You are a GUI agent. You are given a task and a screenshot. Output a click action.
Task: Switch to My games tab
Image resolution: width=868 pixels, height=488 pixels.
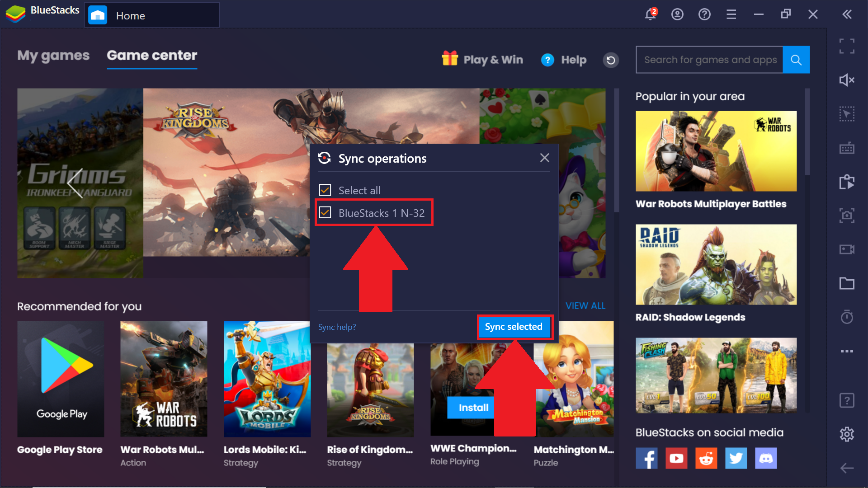(53, 56)
